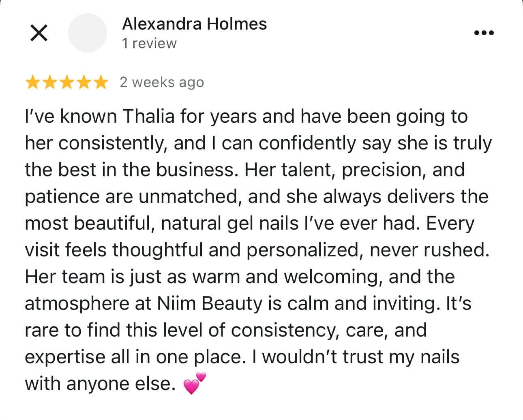This screenshot has height=420, width=523.
Task: Click the name "Thalia" in the review
Action: tap(148, 116)
